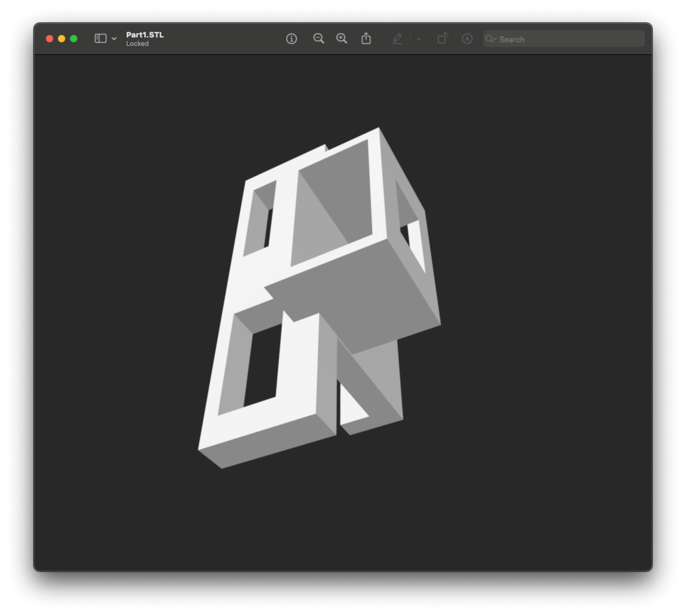Open the Share menu icon
The image size is (686, 616).
coord(366,39)
